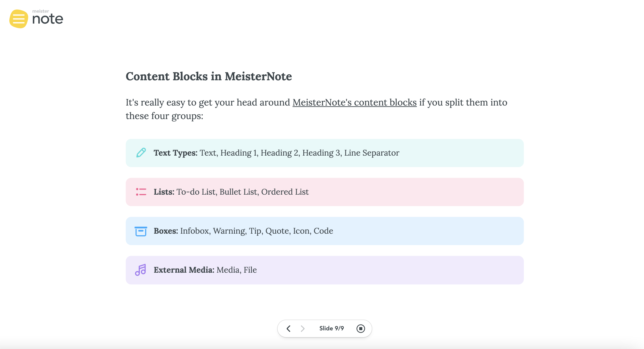The image size is (644, 349).
Task: Click the 'Boxes:' bold label
Action: pyautogui.click(x=166, y=231)
